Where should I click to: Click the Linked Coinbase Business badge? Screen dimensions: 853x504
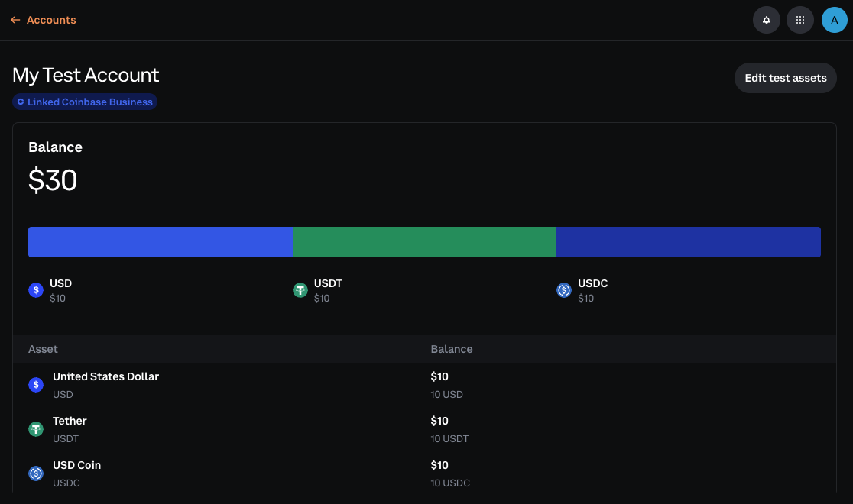click(85, 102)
